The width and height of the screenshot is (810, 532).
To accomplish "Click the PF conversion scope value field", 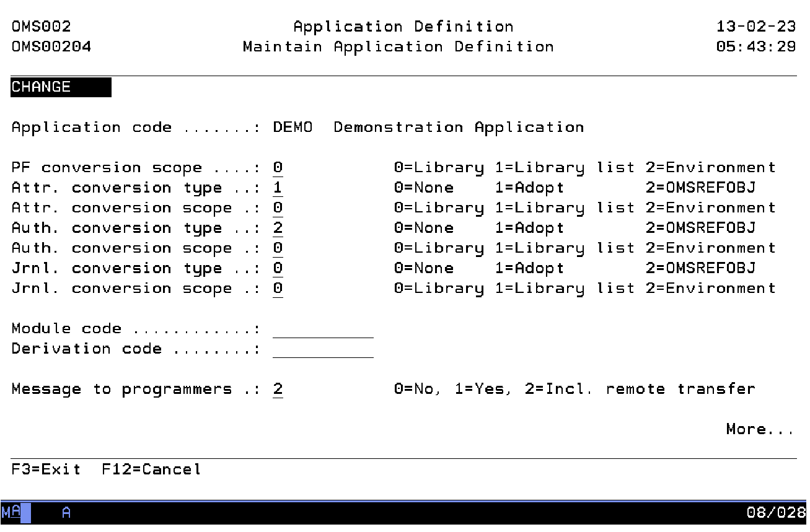I will tap(278, 168).
